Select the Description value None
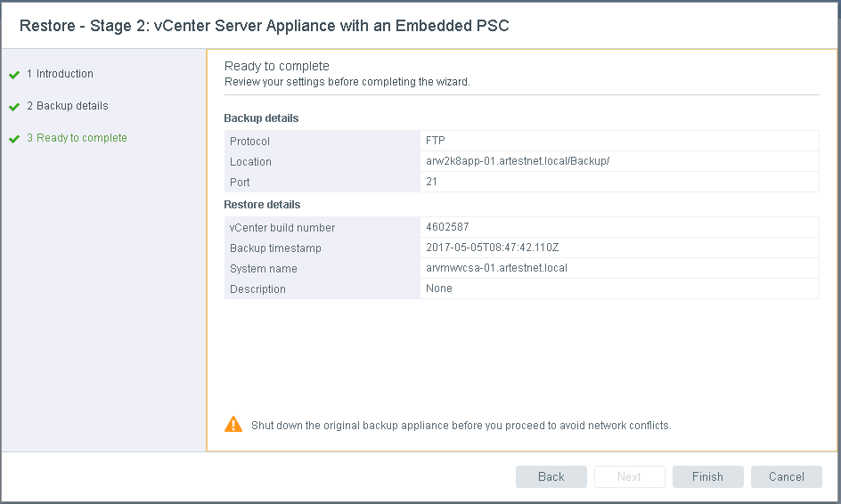The width and height of the screenshot is (841, 504). (x=438, y=289)
